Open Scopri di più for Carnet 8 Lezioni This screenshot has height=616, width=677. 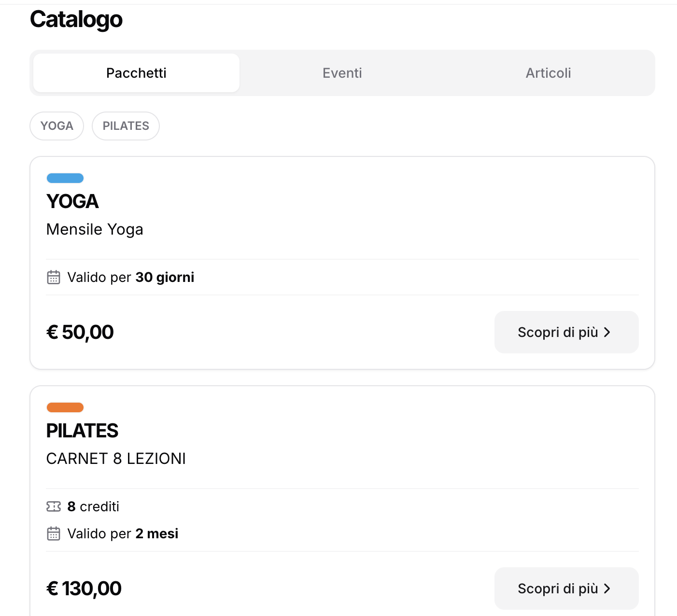566,588
